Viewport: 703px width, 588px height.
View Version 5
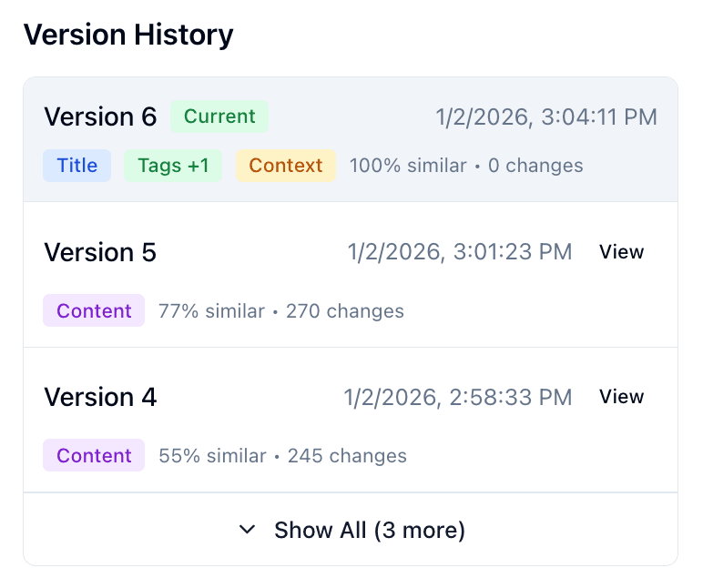(x=621, y=252)
